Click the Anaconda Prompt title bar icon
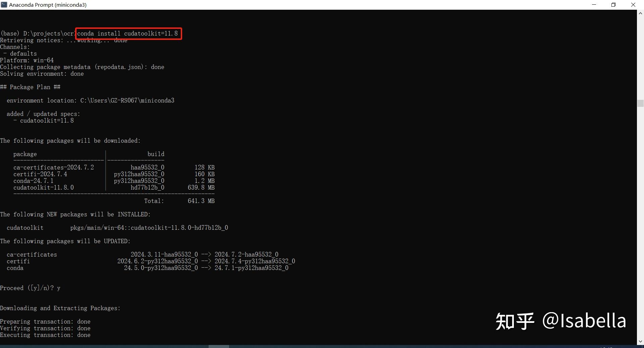Screen dimensions: 644x348 (4, 5)
